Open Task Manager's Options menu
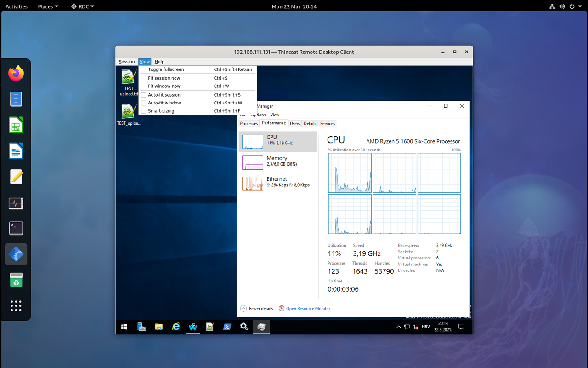The height and width of the screenshot is (368, 588). [x=258, y=115]
